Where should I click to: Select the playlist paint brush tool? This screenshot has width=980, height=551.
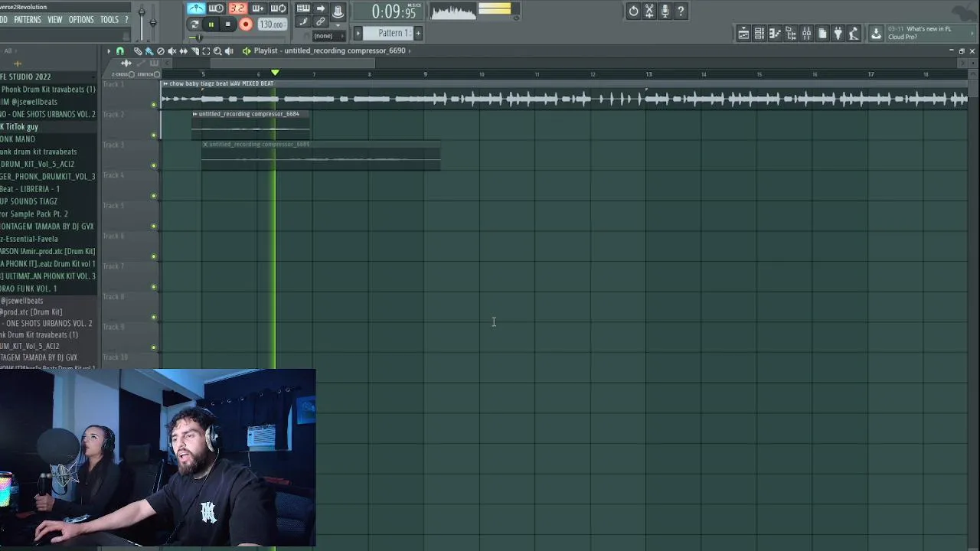click(149, 51)
